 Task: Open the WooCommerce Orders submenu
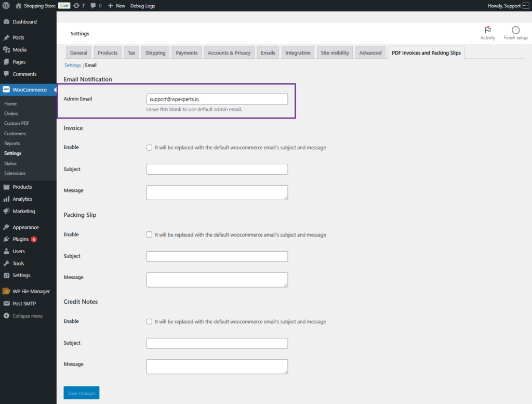11,113
